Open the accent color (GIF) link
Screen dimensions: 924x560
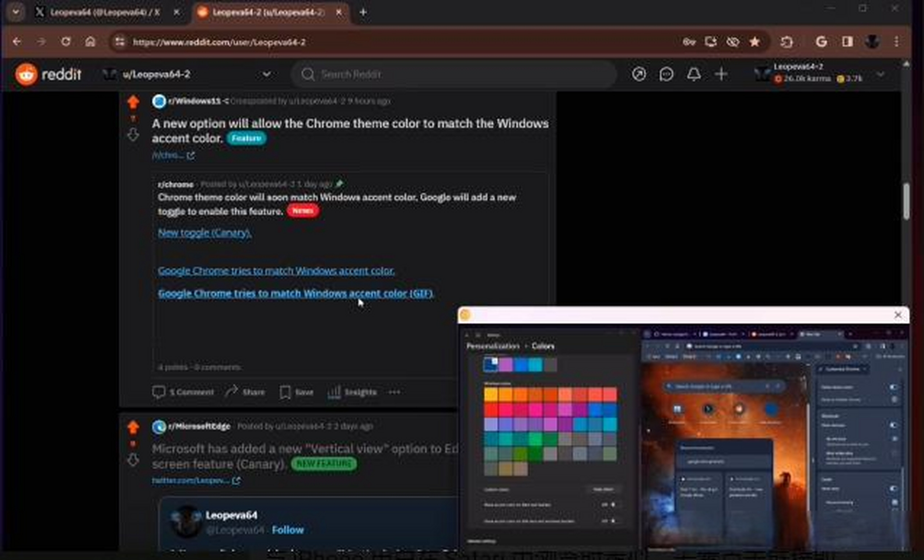pyautogui.click(x=295, y=293)
